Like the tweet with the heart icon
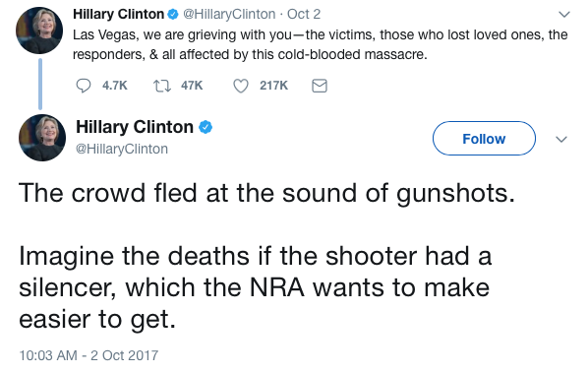 point(241,86)
